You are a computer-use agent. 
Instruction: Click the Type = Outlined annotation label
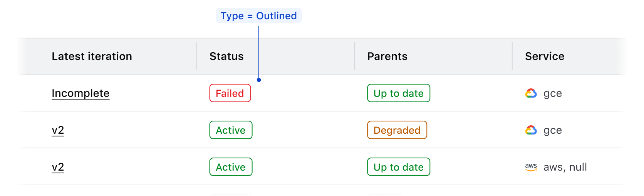[258, 16]
